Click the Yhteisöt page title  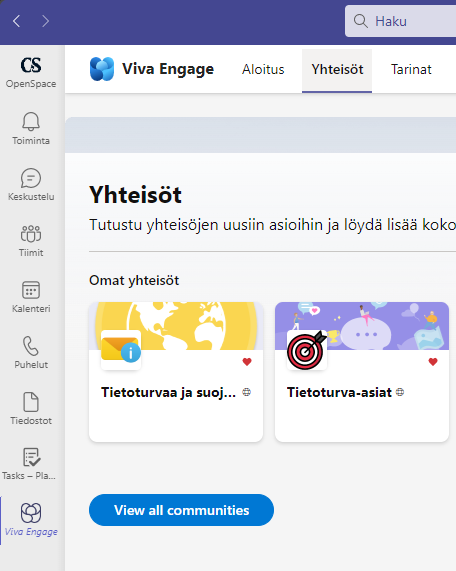[x=135, y=194]
